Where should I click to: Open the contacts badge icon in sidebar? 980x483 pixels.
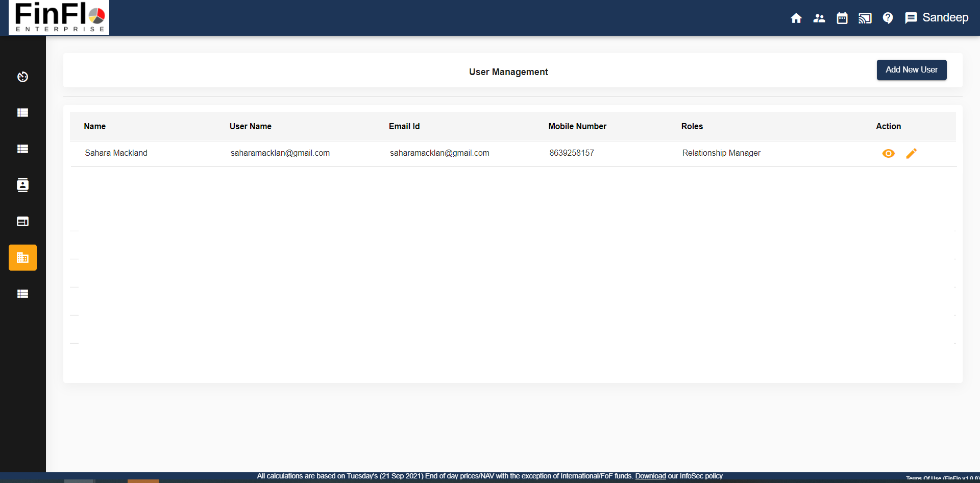pos(22,185)
